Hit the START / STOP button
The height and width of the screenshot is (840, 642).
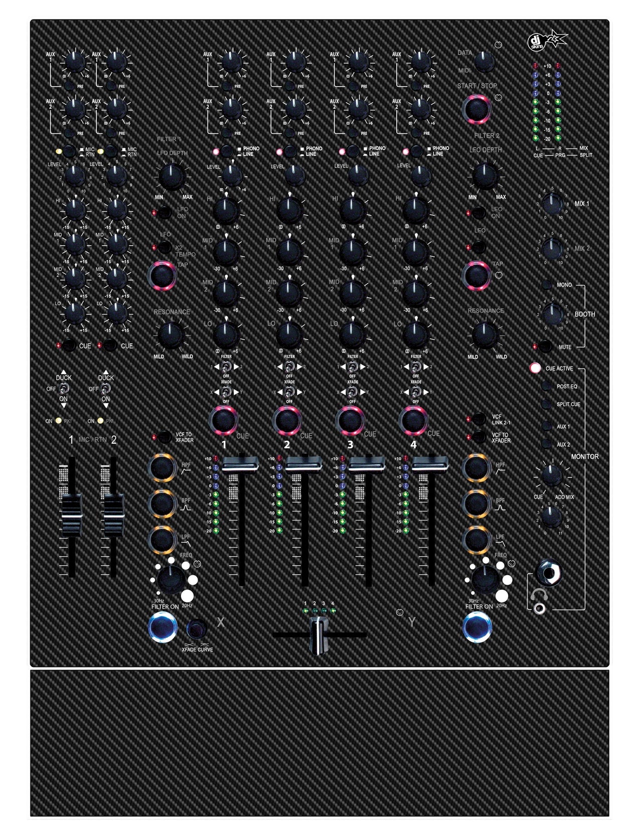[x=477, y=109]
